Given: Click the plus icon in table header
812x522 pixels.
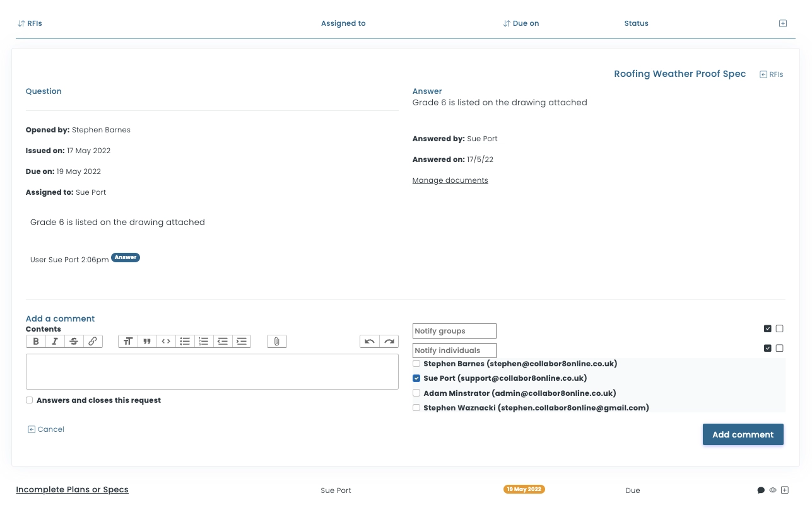Looking at the screenshot, I should (x=783, y=23).
